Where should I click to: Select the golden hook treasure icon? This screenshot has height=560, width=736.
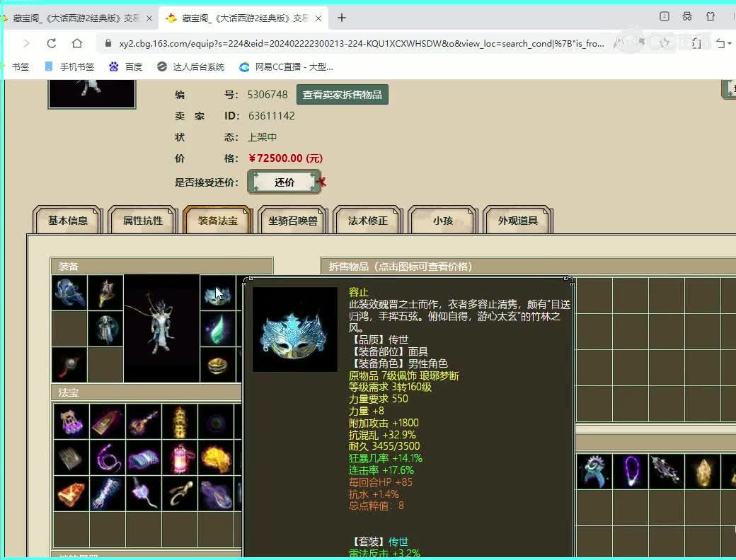(x=180, y=494)
